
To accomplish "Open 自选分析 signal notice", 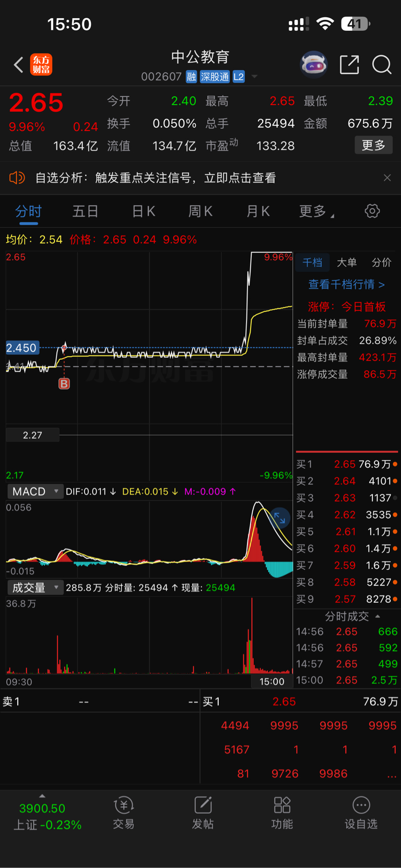I will coord(156,178).
